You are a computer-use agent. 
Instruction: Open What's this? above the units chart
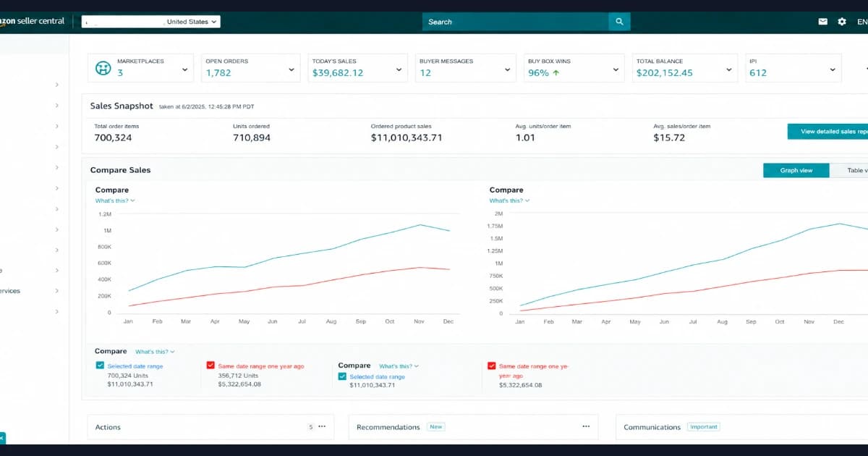coord(115,200)
